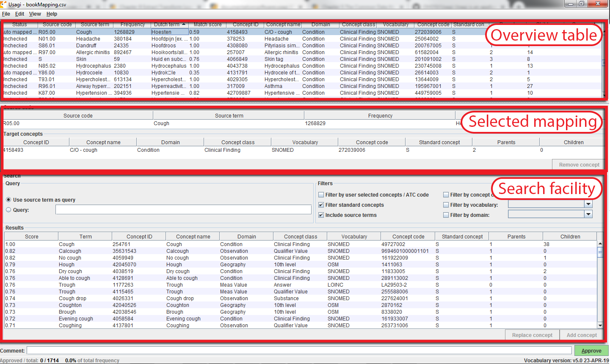Select 'Brough' result row

point(301,312)
